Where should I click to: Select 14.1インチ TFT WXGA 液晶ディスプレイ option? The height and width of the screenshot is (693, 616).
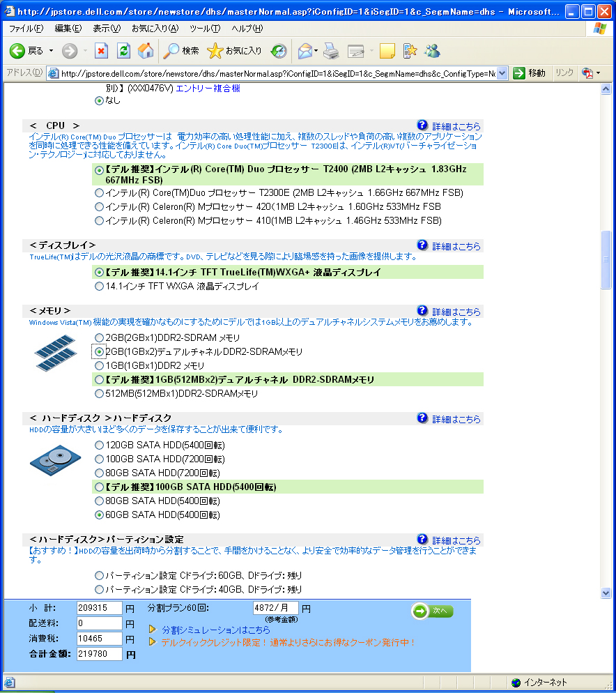coord(100,287)
